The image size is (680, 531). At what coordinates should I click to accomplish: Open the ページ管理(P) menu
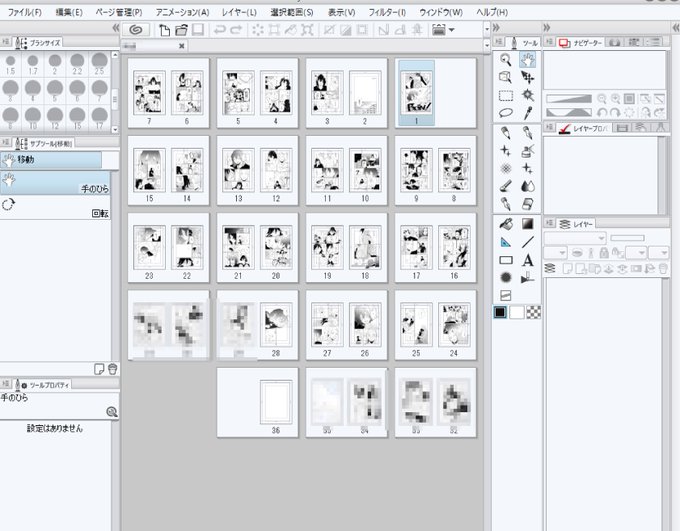click(x=119, y=12)
